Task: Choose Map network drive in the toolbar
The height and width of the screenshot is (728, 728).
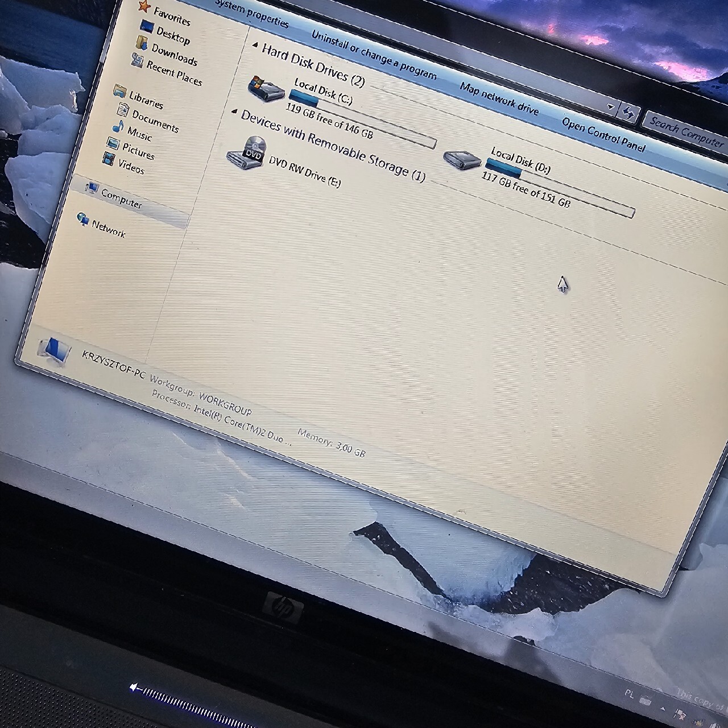Action: pyautogui.click(x=499, y=98)
